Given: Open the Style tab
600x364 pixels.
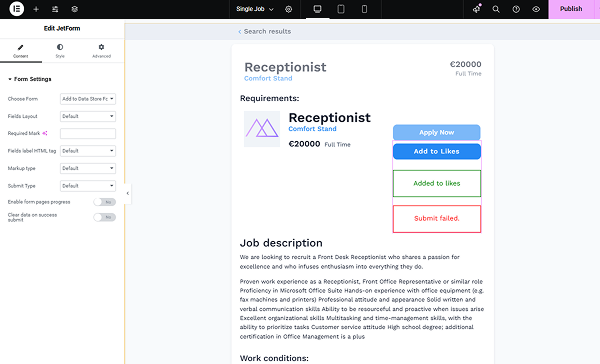Looking at the screenshot, I should click(x=60, y=51).
